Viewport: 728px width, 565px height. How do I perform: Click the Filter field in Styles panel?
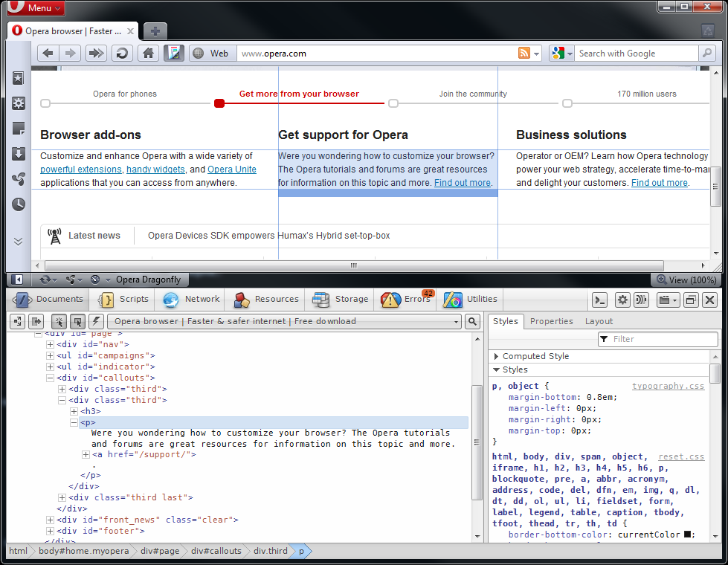pos(658,339)
